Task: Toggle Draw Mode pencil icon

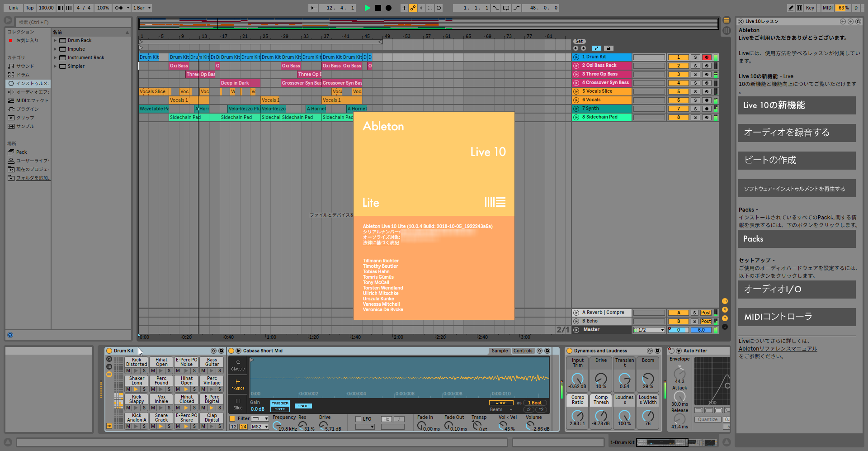Action: [x=791, y=8]
